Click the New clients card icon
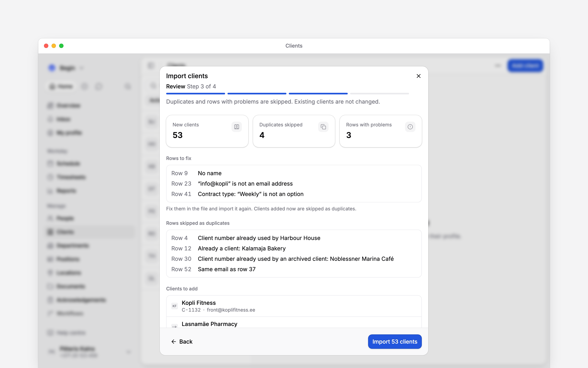 (236, 127)
